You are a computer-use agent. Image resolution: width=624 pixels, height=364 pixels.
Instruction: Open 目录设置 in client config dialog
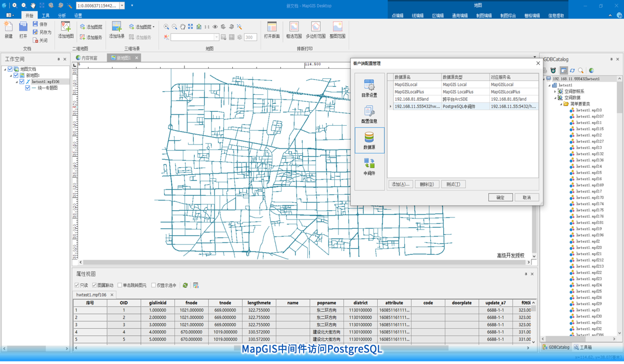pyautogui.click(x=369, y=88)
